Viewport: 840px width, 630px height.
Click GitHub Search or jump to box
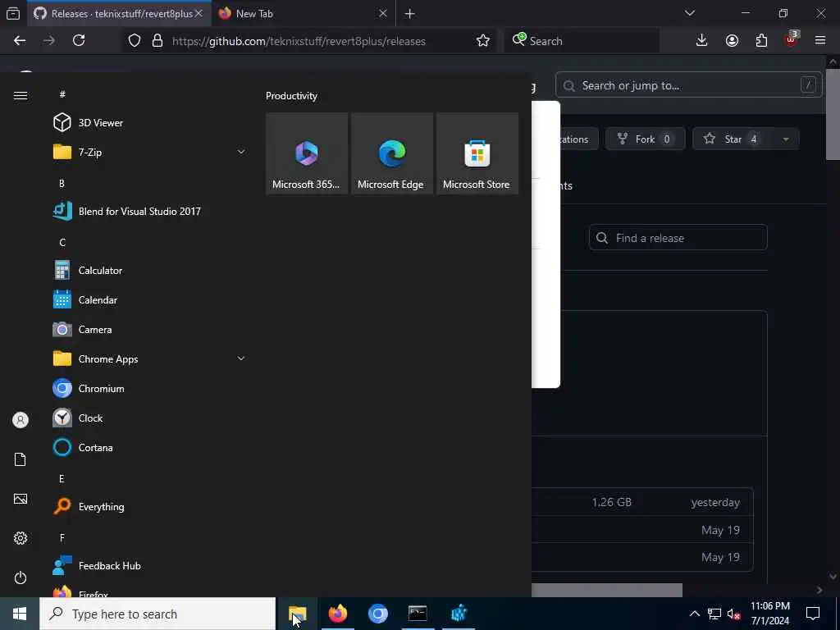(x=688, y=85)
